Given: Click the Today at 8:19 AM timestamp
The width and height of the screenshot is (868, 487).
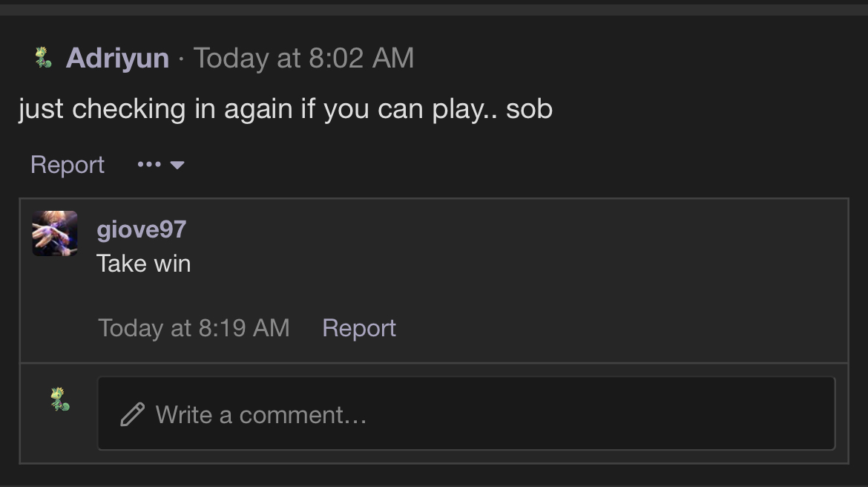Looking at the screenshot, I should click(194, 328).
